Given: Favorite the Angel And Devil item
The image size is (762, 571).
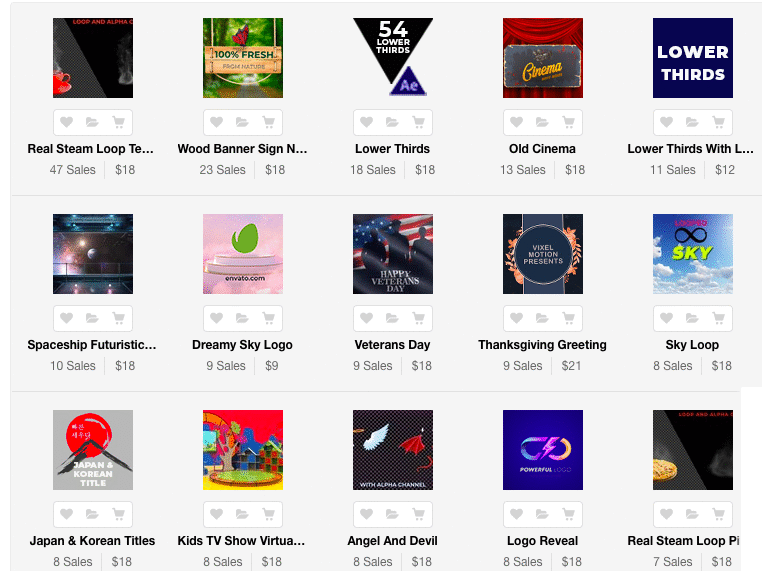Looking at the screenshot, I should click(x=366, y=514).
